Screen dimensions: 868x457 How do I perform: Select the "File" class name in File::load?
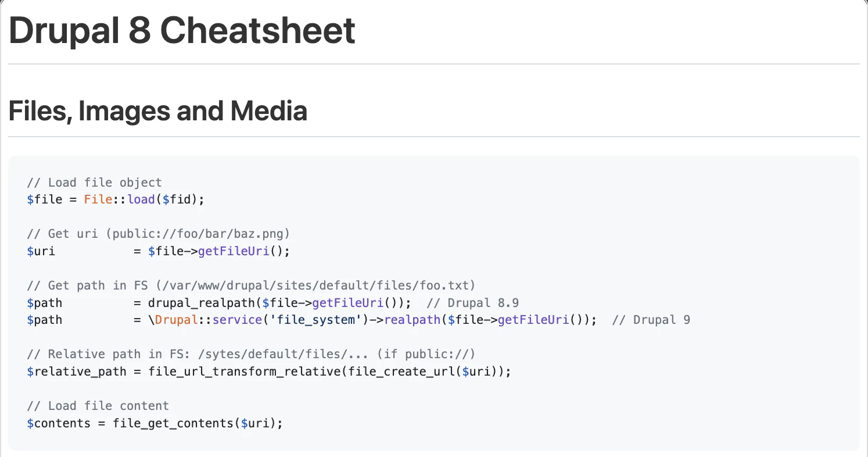click(x=98, y=199)
